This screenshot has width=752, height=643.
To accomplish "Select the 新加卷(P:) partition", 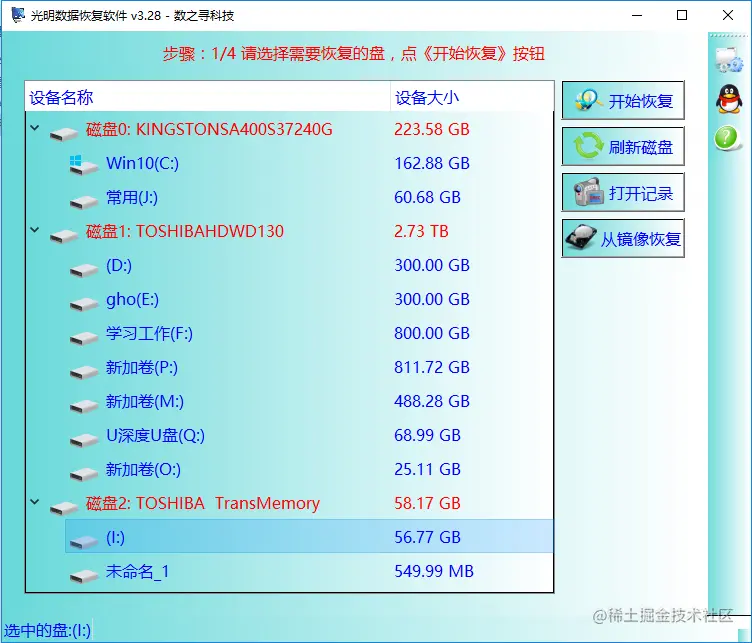I will click(x=142, y=367).
